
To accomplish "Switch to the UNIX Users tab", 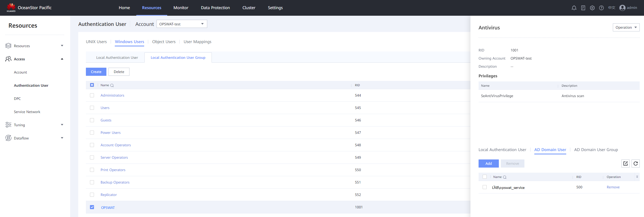I will pos(96,42).
